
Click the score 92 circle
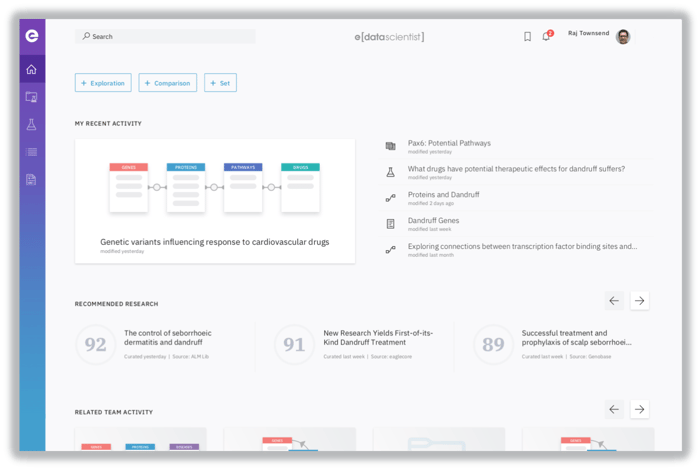pos(96,344)
